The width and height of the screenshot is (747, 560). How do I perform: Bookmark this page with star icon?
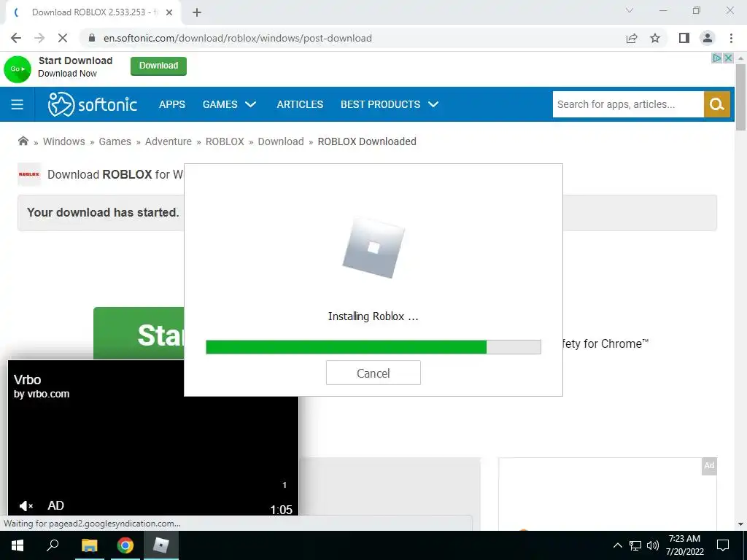[655, 38]
